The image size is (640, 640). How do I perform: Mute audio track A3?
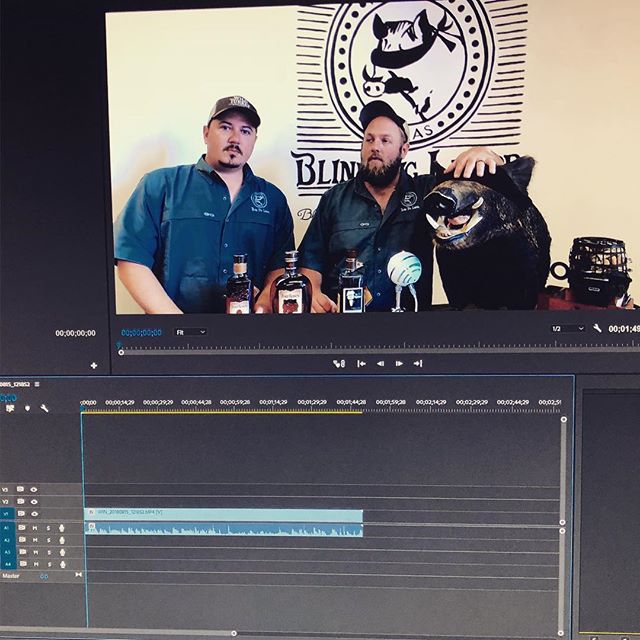36,553
